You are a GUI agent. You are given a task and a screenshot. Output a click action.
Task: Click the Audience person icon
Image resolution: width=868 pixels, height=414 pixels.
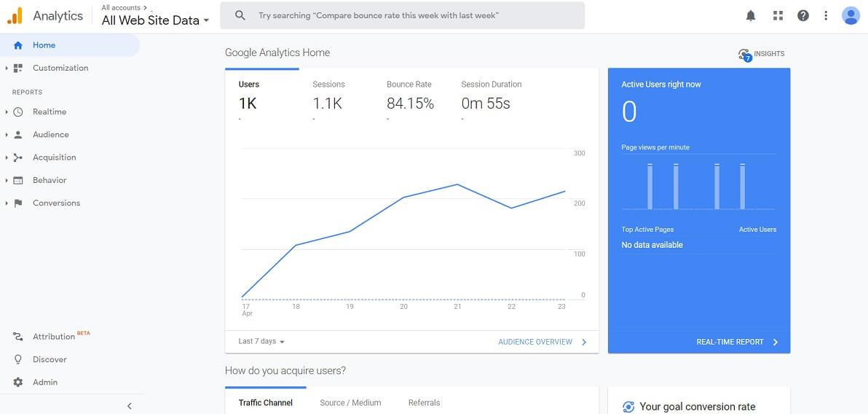pyautogui.click(x=17, y=135)
